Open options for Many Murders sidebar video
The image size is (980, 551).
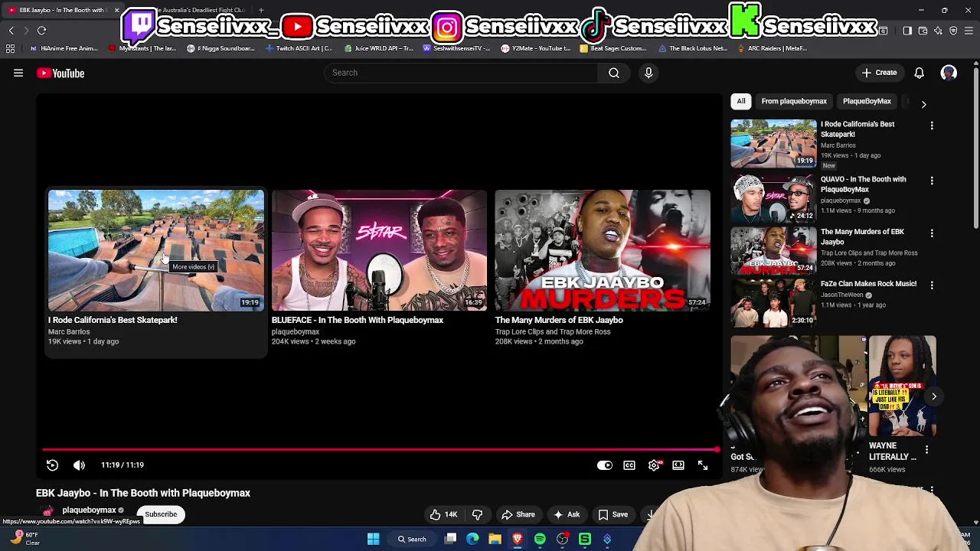coord(932,233)
